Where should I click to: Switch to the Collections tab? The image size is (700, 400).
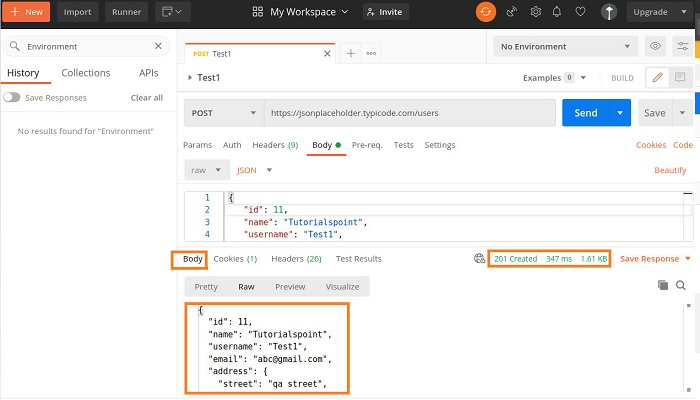tap(86, 73)
